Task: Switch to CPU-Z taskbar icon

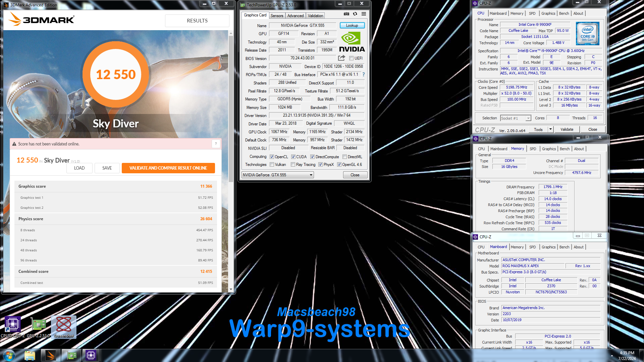Action: click(91, 355)
